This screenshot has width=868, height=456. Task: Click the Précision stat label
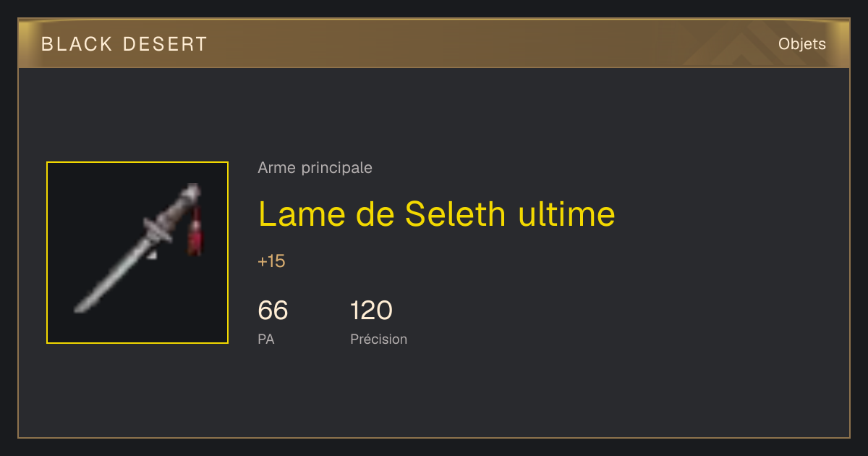pyautogui.click(x=378, y=339)
